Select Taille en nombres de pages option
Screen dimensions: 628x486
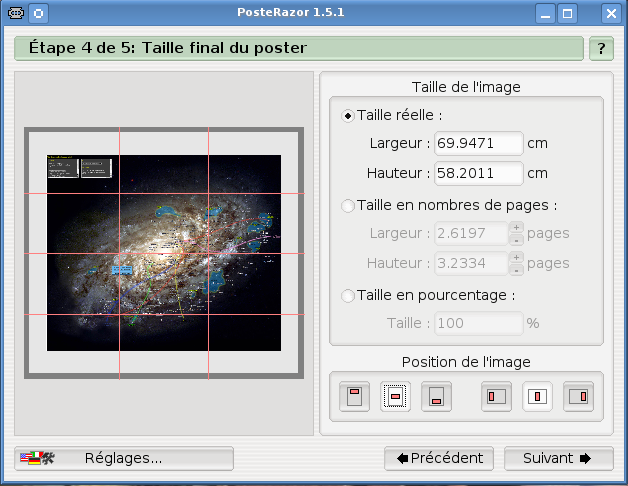point(348,206)
